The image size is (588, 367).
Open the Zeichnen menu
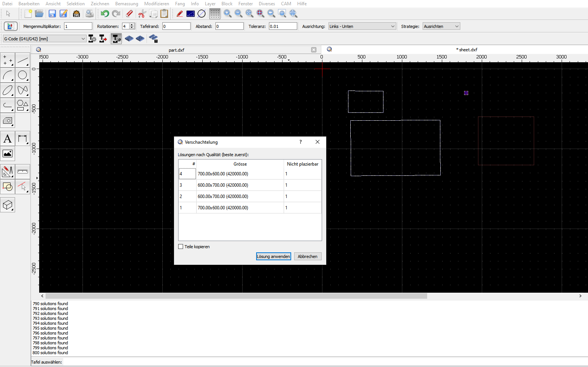point(100,4)
